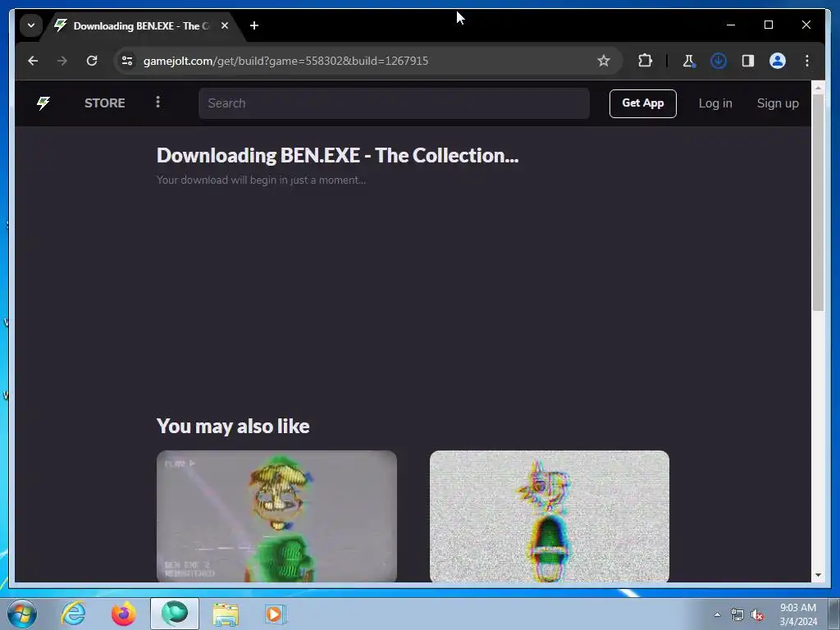
Task: Launch Internet Explorer from taskbar
Action: pyautogui.click(x=73, y=614)
